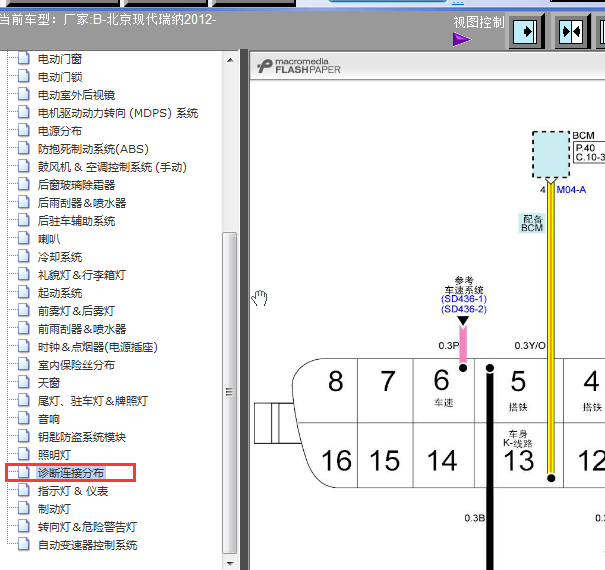This screenshot has height=570, width=605.
Task: Select 礼貌灯&行李箱灯 entry
Action: pos(82,275)
